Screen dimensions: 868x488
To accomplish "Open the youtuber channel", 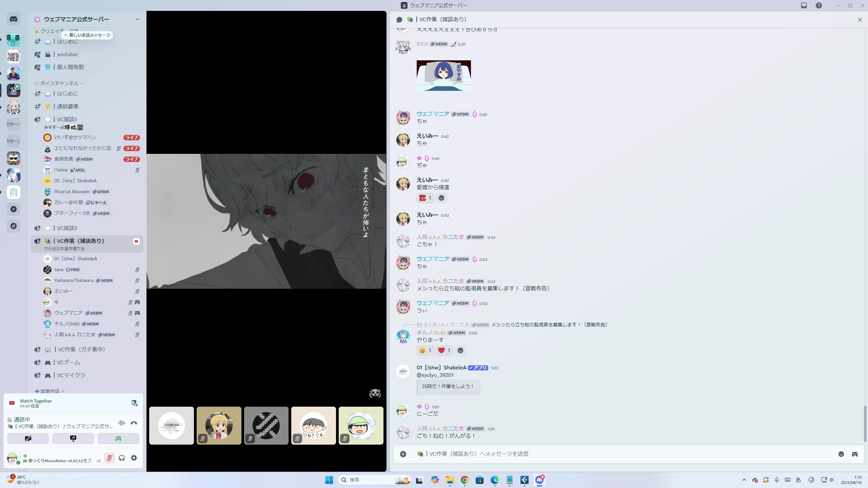I will (x=67, y=55).
